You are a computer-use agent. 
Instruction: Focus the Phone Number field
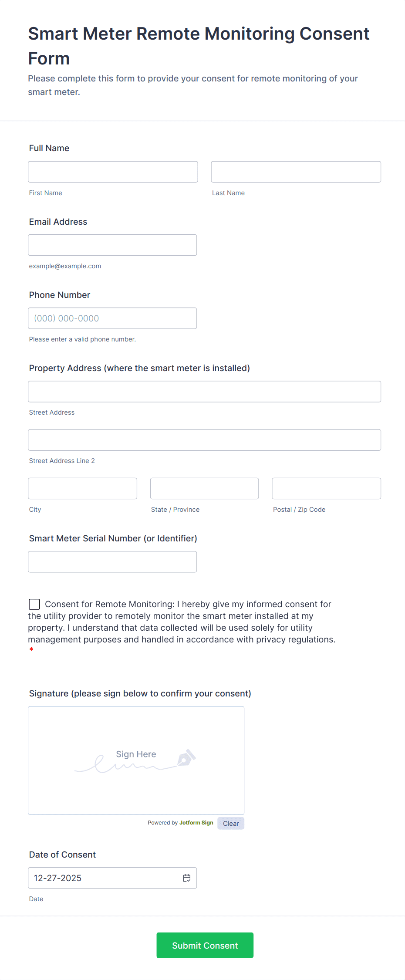(x=112, y=318)
